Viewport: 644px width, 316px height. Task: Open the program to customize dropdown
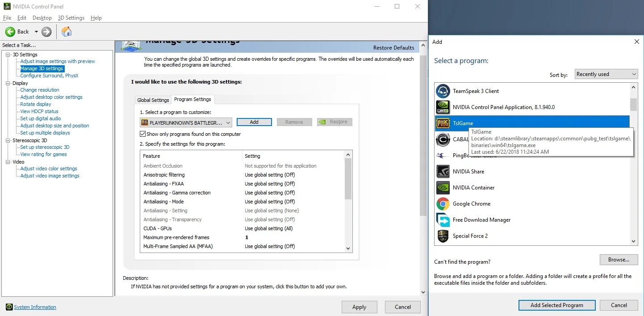186,122
